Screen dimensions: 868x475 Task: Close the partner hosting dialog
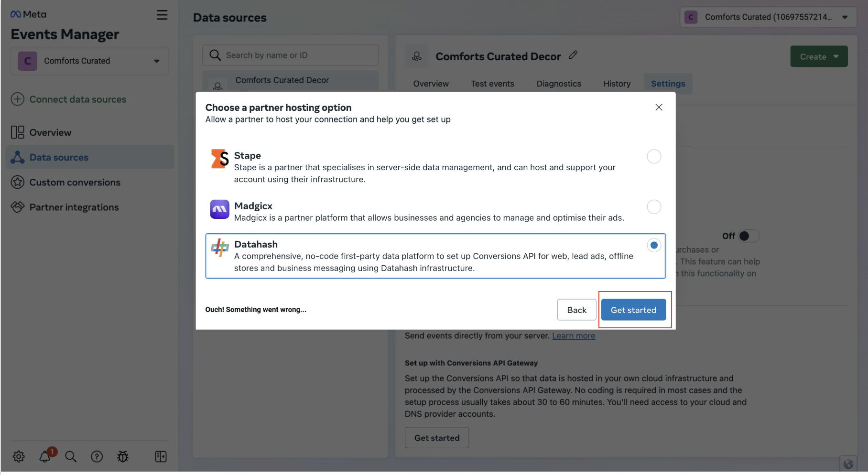coord(659,107)
